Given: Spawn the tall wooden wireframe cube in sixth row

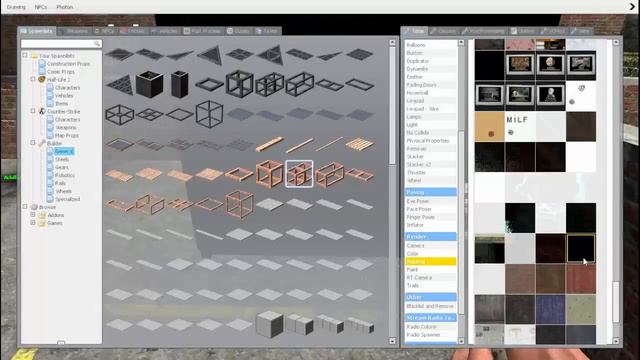Looking at the screenshot, I should (240, 204).
